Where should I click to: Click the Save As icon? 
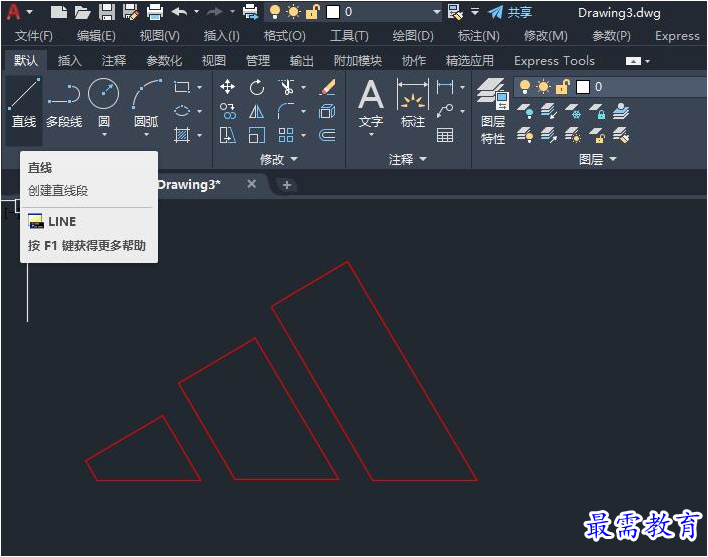point(130,12)
